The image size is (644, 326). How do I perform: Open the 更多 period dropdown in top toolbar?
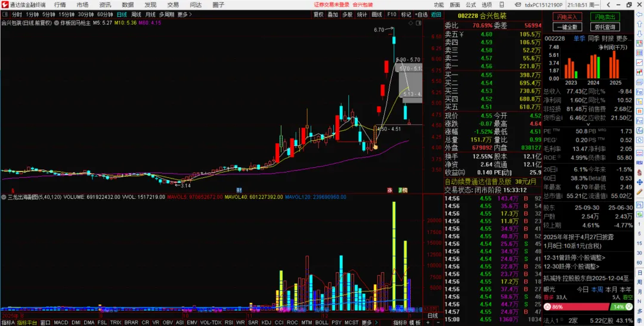(184, 14)
